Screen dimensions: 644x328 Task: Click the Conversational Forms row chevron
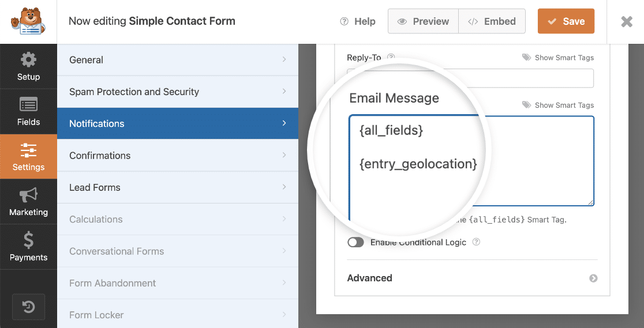284,251
